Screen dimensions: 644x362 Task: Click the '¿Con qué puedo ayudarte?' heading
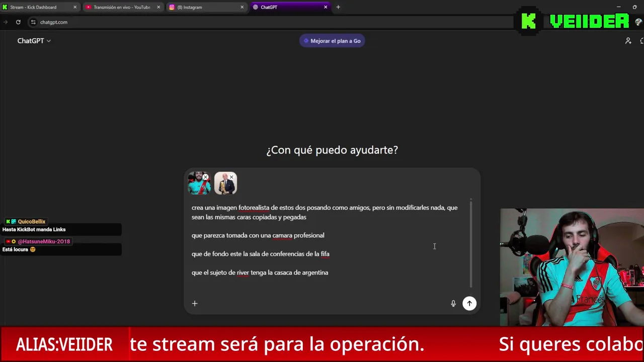[332, 150]
